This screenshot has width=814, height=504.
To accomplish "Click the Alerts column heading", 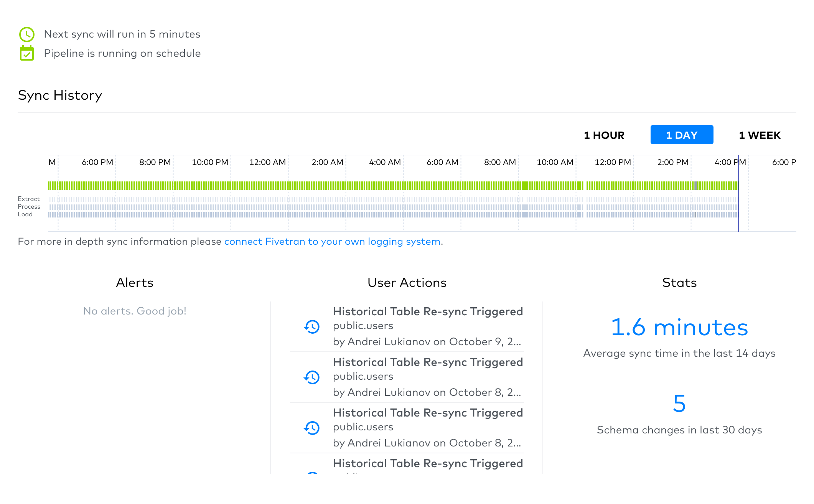I will [135, 283].
